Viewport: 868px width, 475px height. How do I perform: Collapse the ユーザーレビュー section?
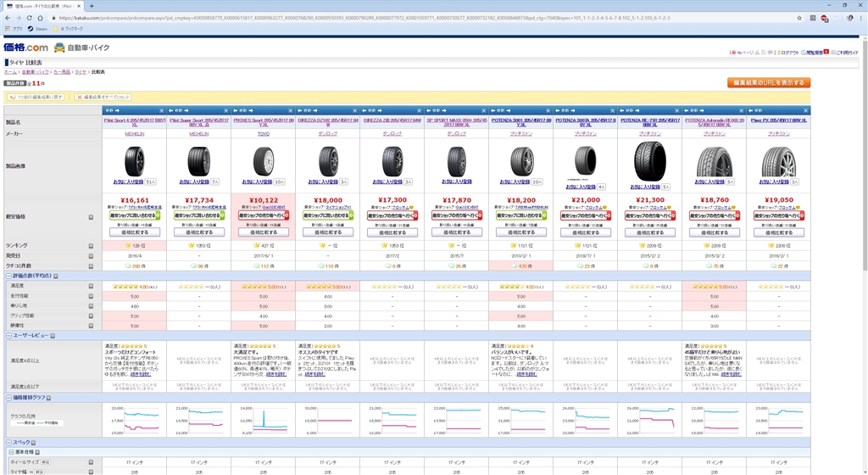pyautogui.click(x=8, y=335)
